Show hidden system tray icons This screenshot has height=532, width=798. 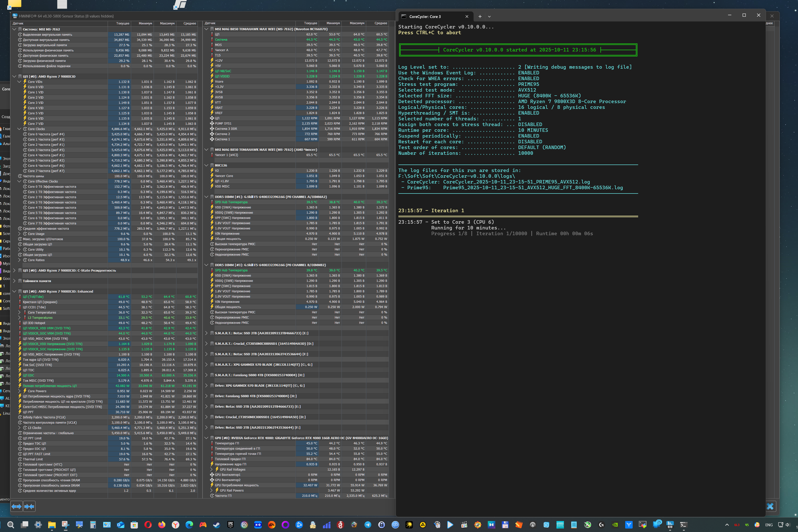[727, 525]
